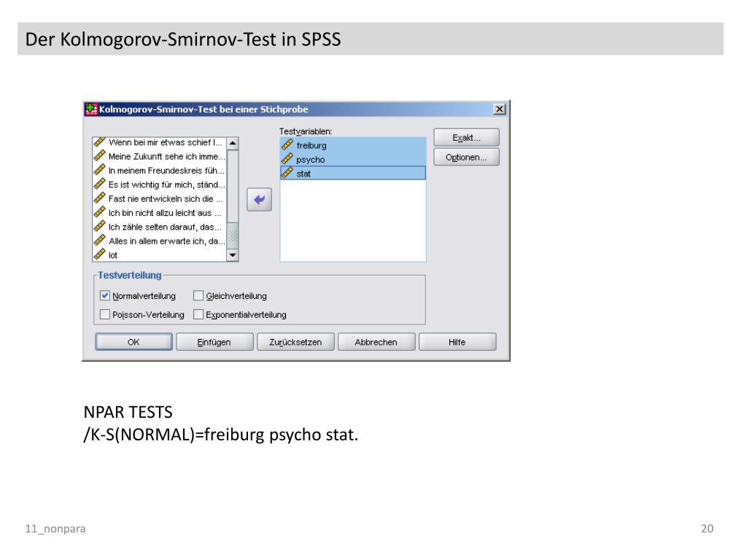The height and width of the screenshot is (560, 747).
Task: Click the variable list scrollbar thumb
Action: [x=233, y=236]
